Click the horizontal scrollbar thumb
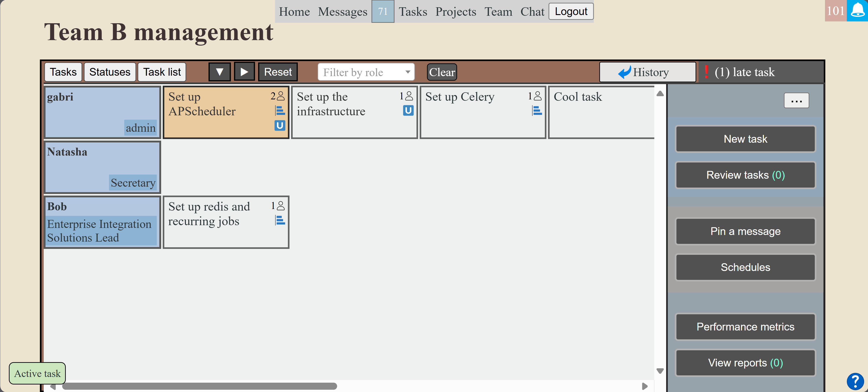The image size is (868, 392). point(200,386)
